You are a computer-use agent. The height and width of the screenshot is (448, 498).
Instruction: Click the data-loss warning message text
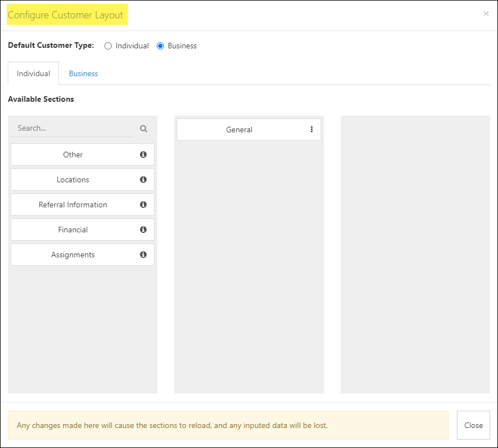[x=172, y=425]
